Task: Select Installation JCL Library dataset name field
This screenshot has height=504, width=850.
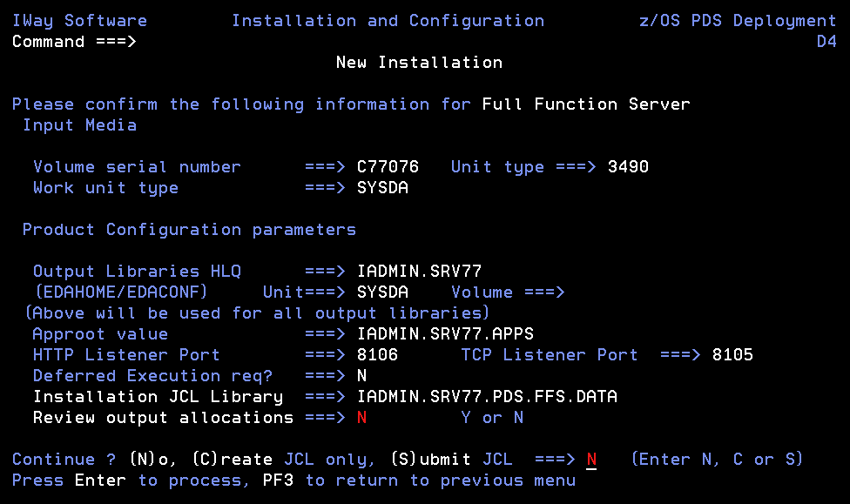Action: [487, 397]
